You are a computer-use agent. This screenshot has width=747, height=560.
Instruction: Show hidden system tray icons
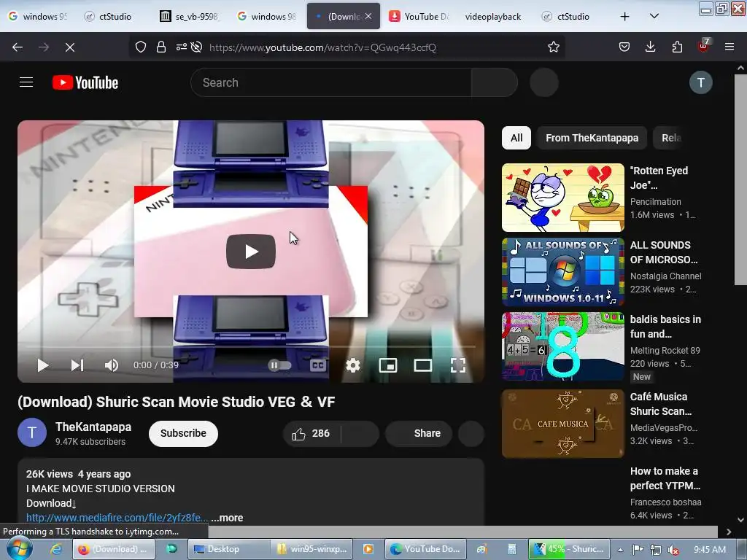coord(620,550)
